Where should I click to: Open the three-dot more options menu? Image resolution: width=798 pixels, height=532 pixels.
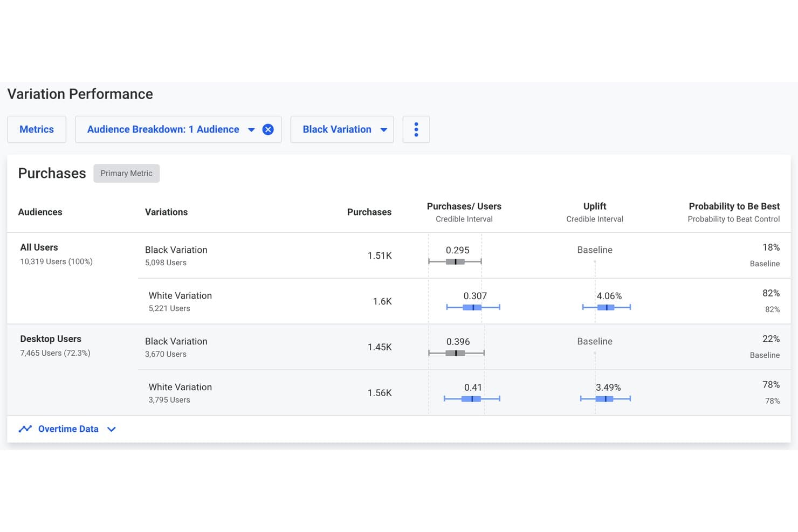click(416, 129)
